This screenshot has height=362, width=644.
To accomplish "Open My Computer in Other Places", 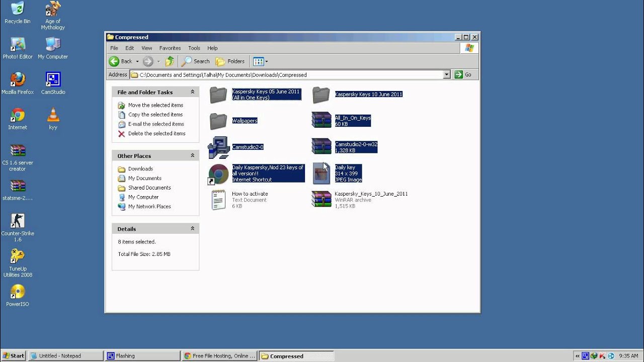I will pos(143,198).
